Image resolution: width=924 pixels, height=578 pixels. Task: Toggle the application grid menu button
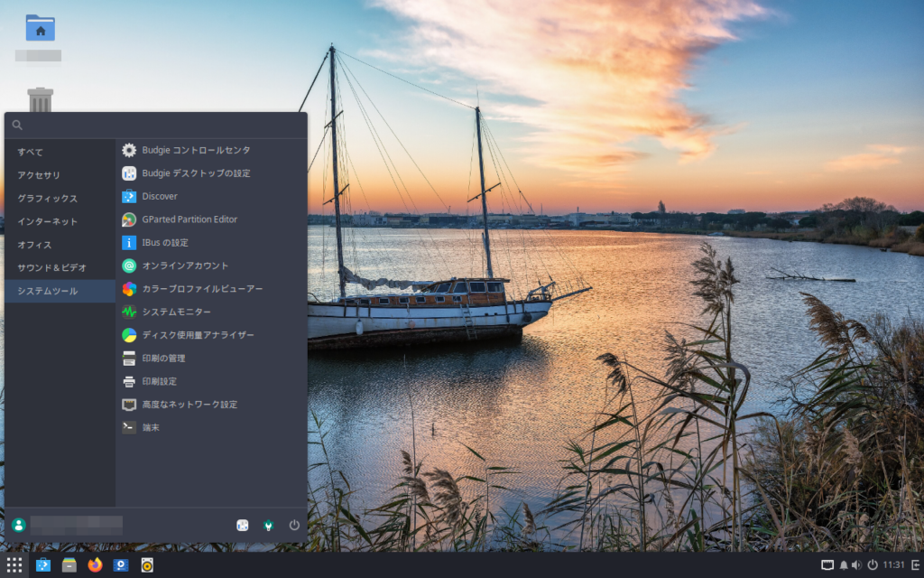[14, 565]
